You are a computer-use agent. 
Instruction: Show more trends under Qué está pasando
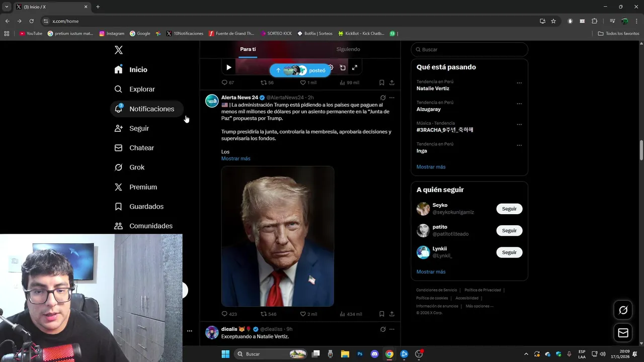[x=431, y=167]
